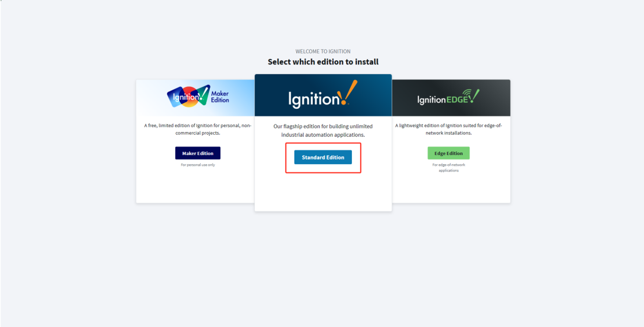Image resolution: width=644 pixels, height=327 pixels.
Task: Click the Ignition Edge logo
Action: coord(448,97)
